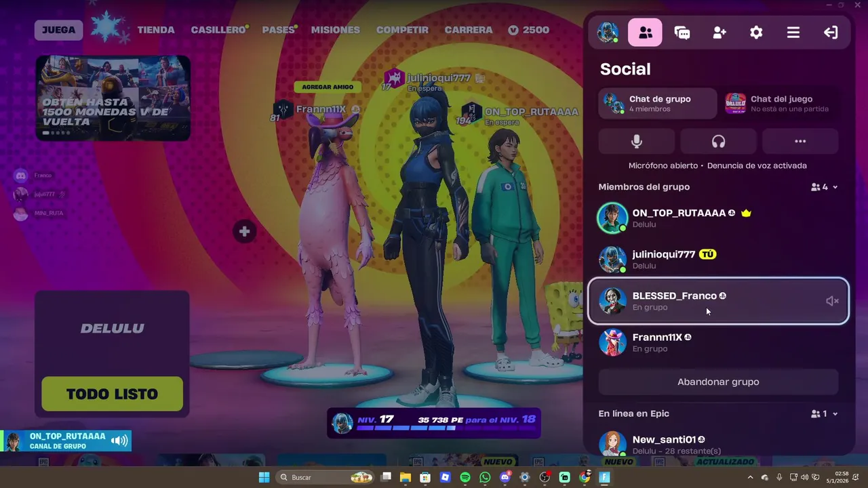This screenshot has width=868, height=488.
Task: Click the 2500 V-Bucks balance
Action: (529, 30)
